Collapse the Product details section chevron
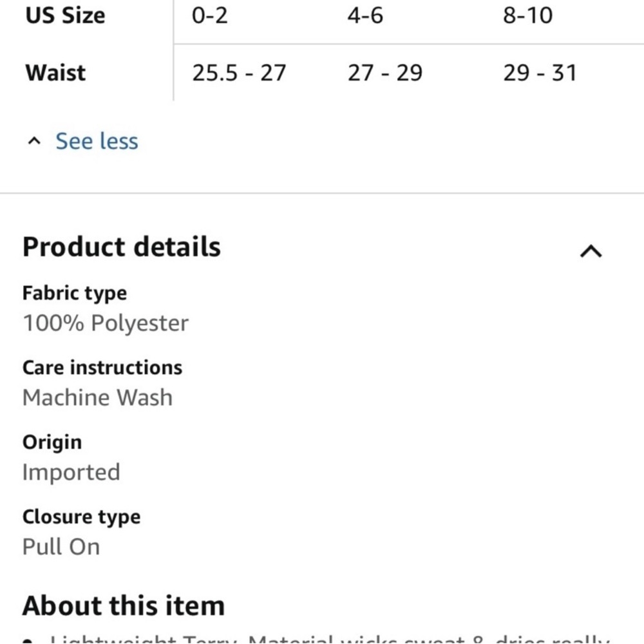 pyautogui.click(x=591, y=251)
